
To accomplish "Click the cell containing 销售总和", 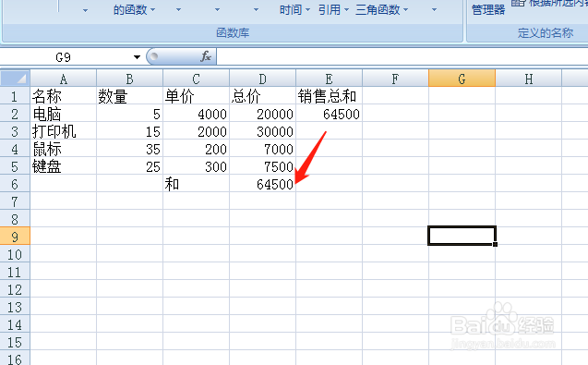I will [329, 96].
